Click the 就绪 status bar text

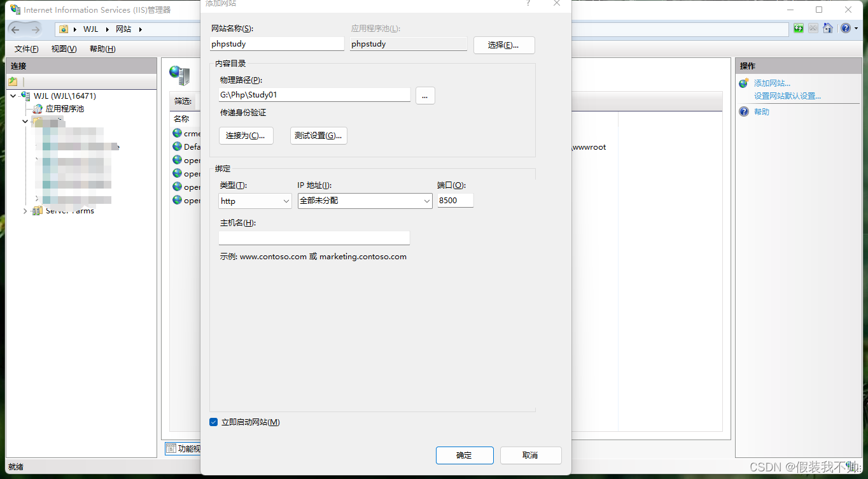point(16,467)
